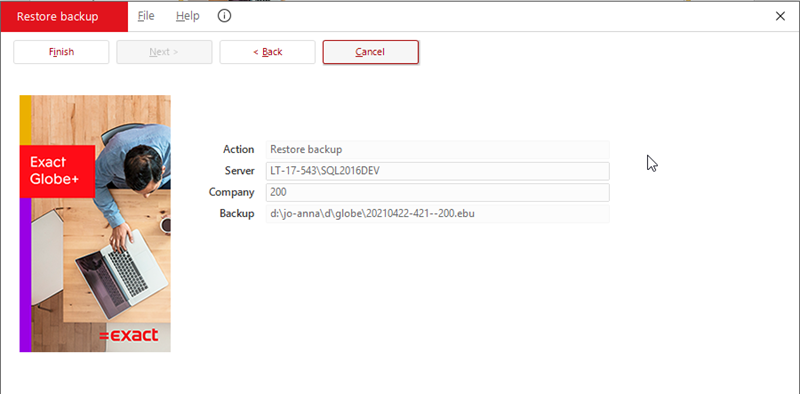Click the Backup label text
The image size is (800, 394).
[x=237, y=214]
